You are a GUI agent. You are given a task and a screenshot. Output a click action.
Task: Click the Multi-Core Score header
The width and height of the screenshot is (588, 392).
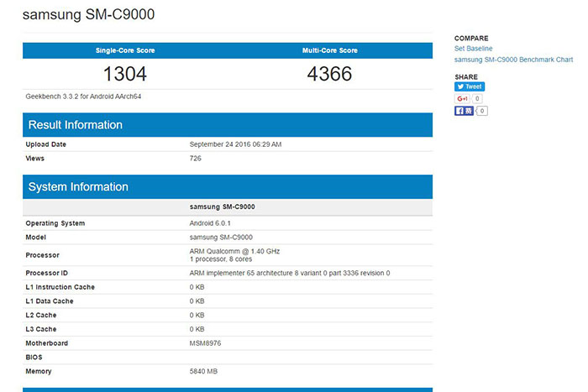coord(330,50)
